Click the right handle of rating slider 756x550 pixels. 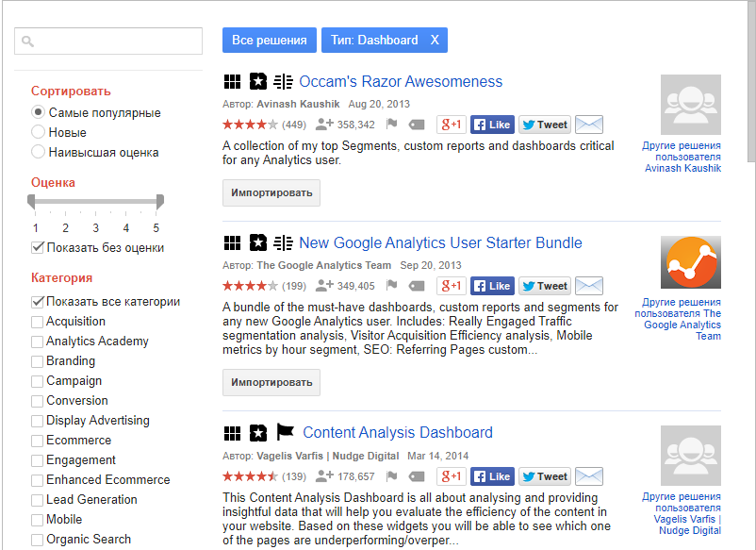click(160, 202)
